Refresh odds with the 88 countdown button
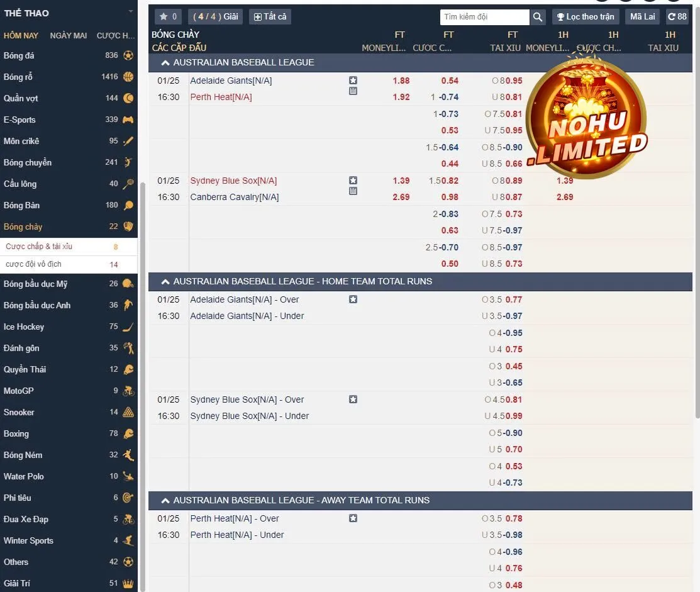700x592 pixels. (677, 16)
